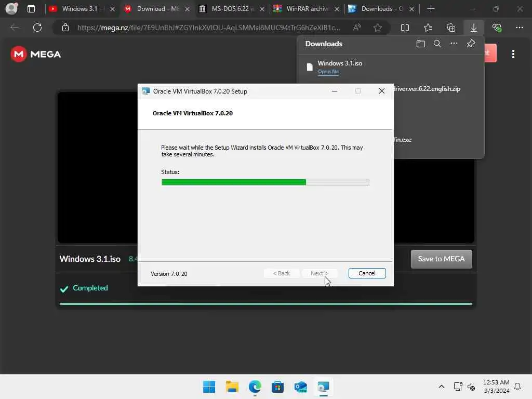Add this page to favorites
The image size is (532, 399).
pyautogui.click(x=378, y=28)
